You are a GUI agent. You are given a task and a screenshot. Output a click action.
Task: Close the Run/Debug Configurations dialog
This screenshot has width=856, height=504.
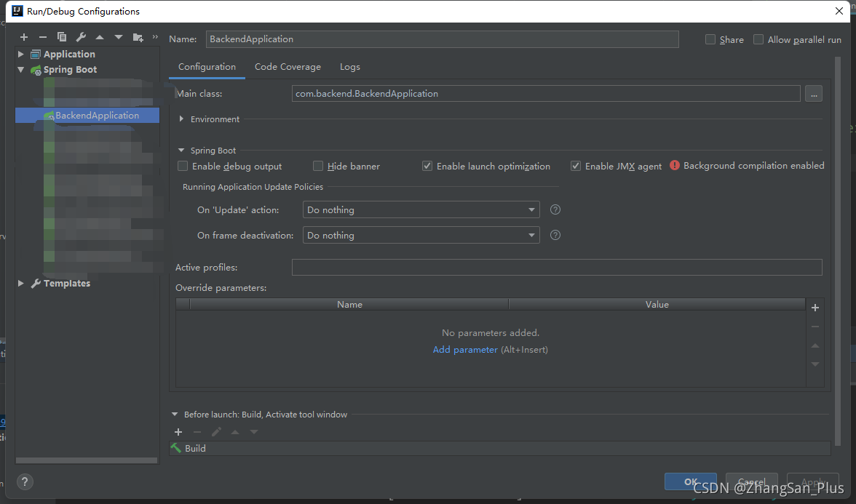[x=839, y=11]
